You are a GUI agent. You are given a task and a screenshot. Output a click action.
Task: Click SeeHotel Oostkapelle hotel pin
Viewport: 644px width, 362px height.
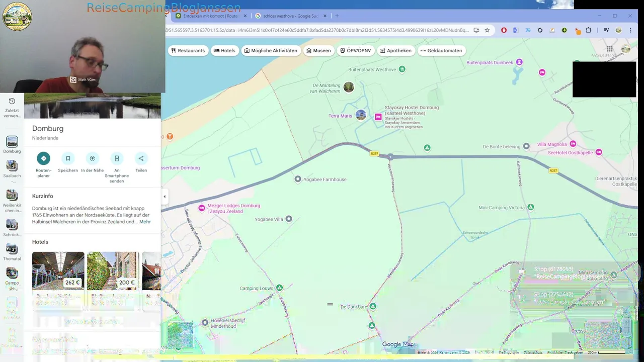point(599,152)
